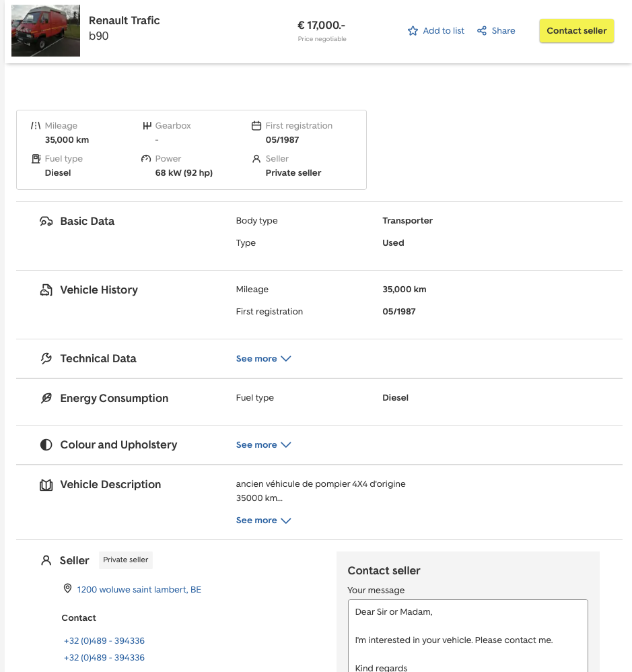This screenshot has width=632, height=672.
Task: Click the Energy Consumption leaf icon
Action: [x=46, y=399]
